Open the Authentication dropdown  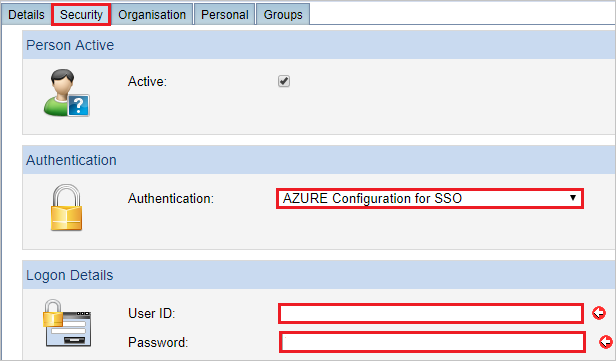430,198
